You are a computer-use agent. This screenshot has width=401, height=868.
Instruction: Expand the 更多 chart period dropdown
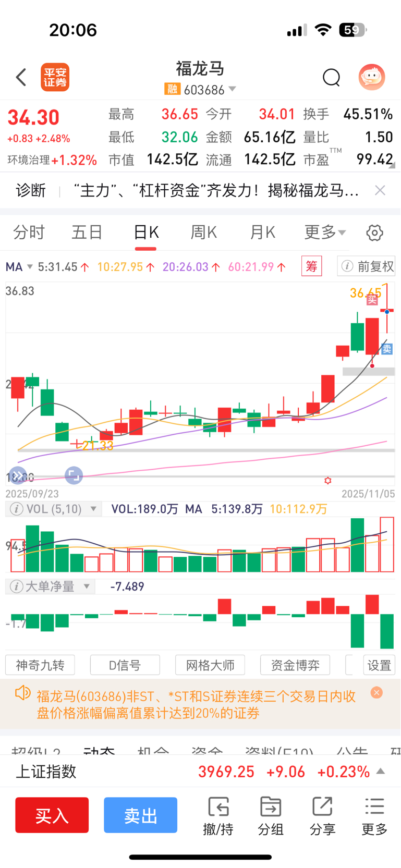coord(325,232)
